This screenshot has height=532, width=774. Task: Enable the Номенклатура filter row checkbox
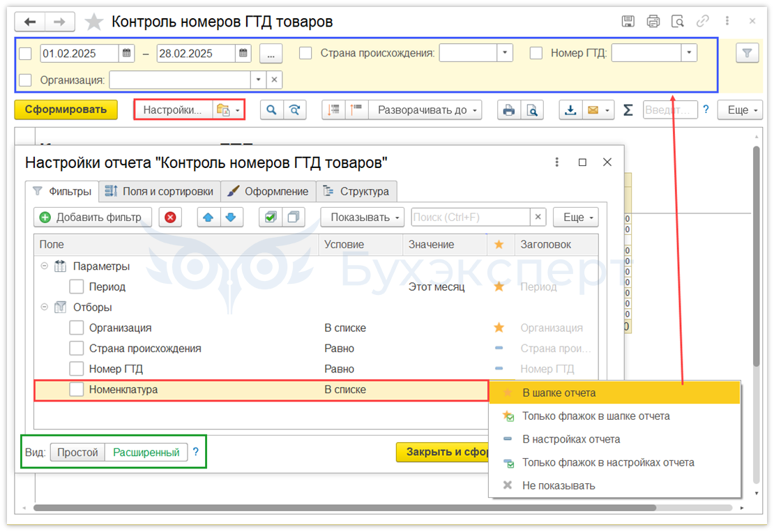(77, 389)
